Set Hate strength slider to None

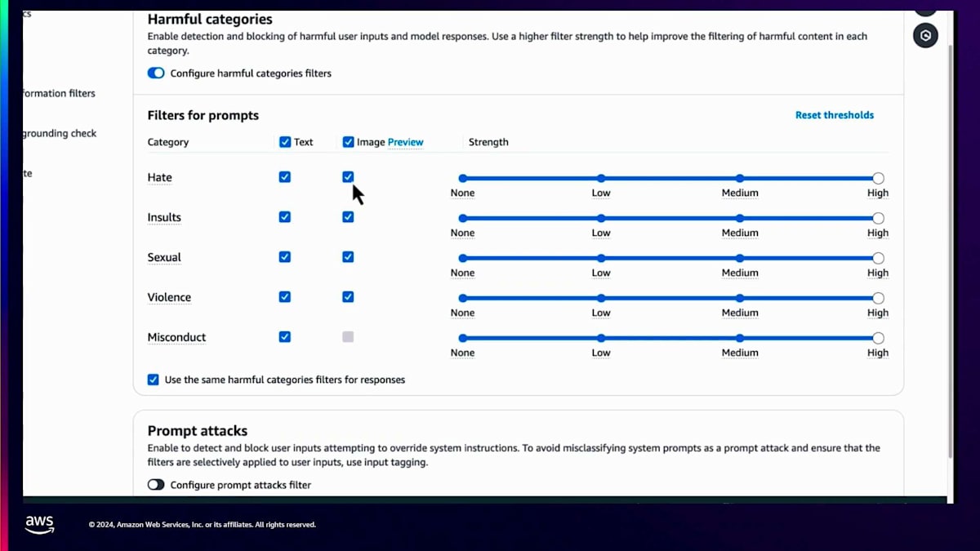[463, 178]
